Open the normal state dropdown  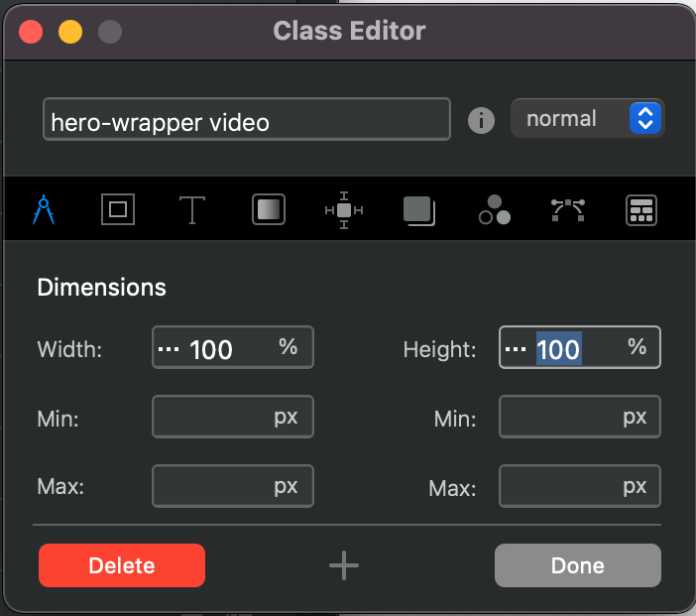pyautogui.click(x=587, y=119)
